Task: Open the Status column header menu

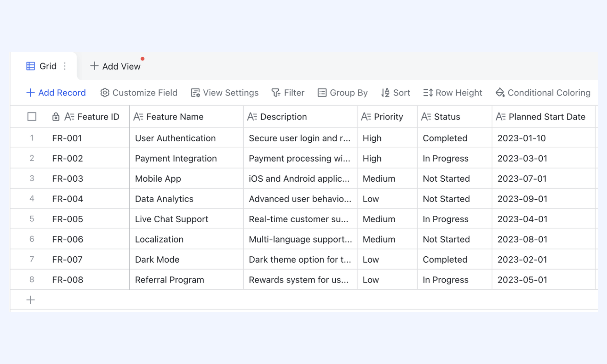Action: [x=454, y=117]
